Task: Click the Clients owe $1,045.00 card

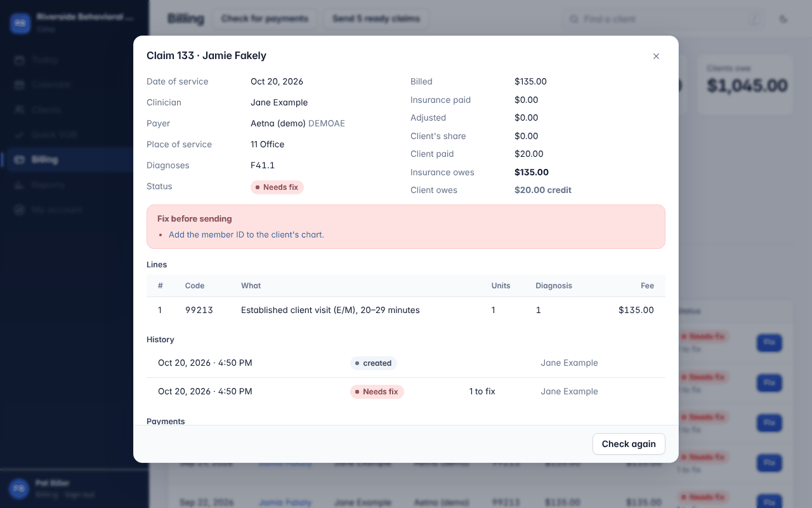Action: tap(745, 84)
